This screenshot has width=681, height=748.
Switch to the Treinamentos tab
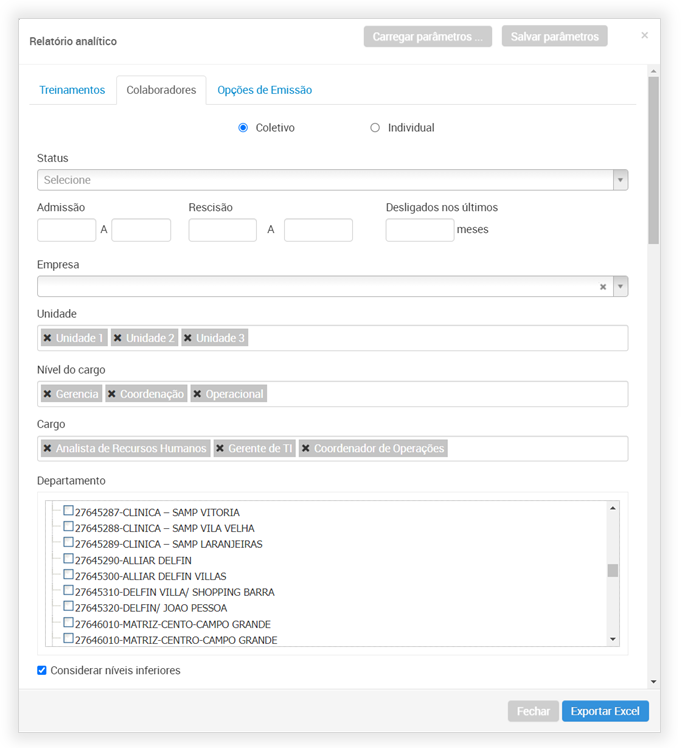click(72, 90)
